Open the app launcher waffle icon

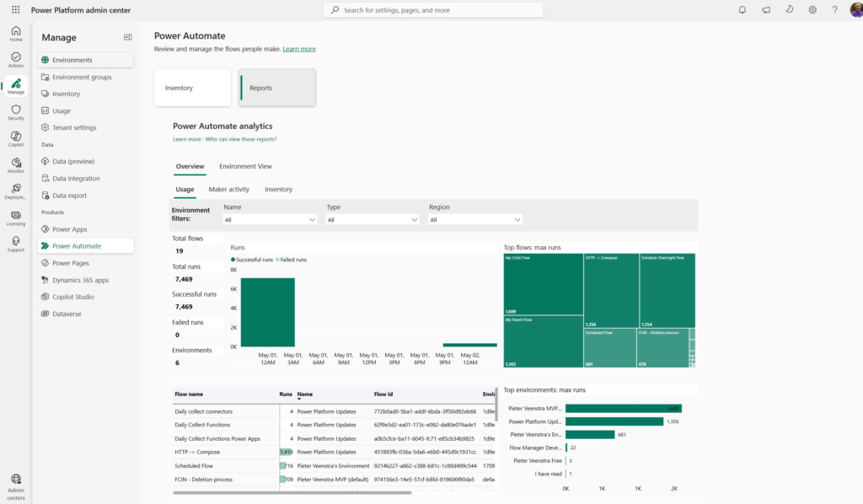pyautogui.click(x=15, y=10)
